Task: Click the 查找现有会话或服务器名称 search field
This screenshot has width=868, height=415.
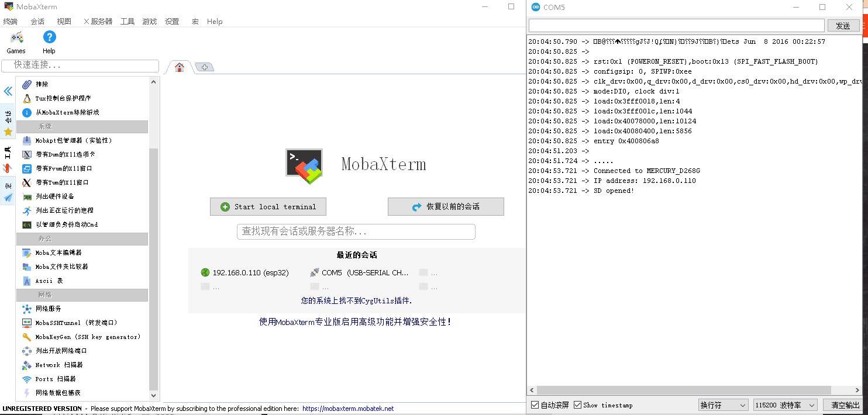Action: pyautogui.click(x=356, y=231)
